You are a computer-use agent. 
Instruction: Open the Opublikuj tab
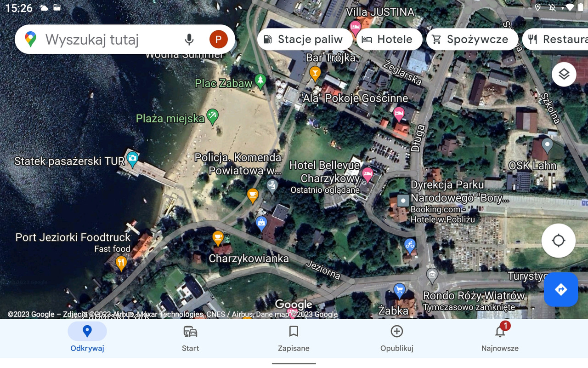tap(397, 338)
